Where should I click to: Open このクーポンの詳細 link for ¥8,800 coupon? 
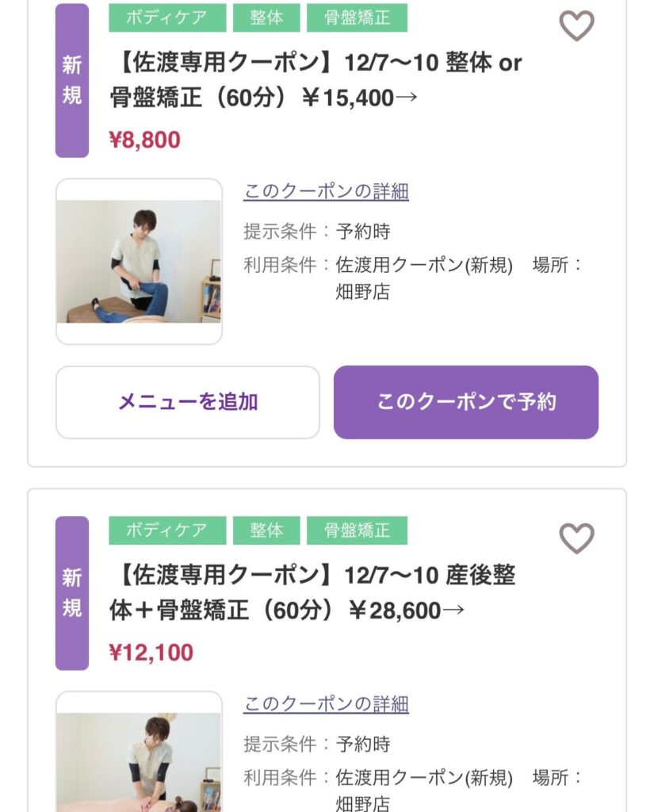pyautogui.click(x=326, y=191)
